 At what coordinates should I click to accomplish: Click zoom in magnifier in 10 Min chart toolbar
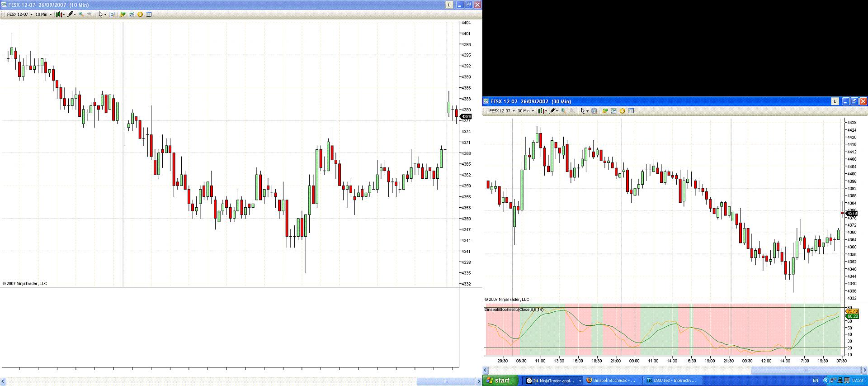[81, 14]
